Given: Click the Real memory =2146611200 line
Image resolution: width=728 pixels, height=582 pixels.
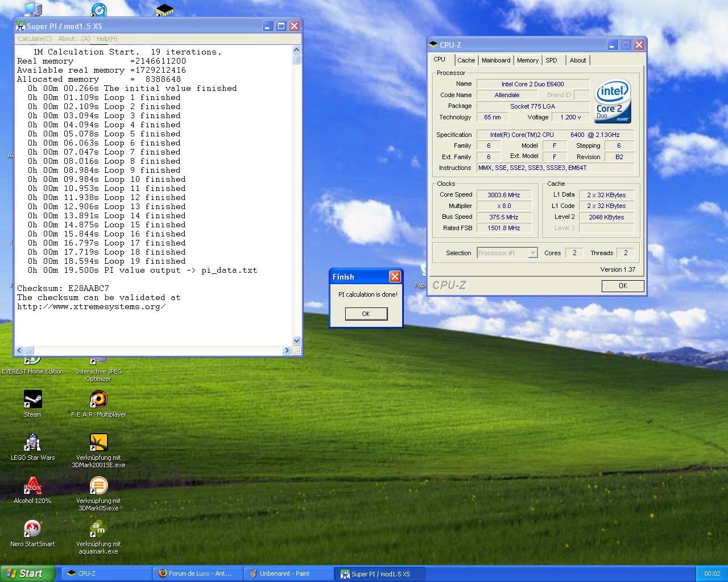Looking at the screenshot, I should click(102, 61).
